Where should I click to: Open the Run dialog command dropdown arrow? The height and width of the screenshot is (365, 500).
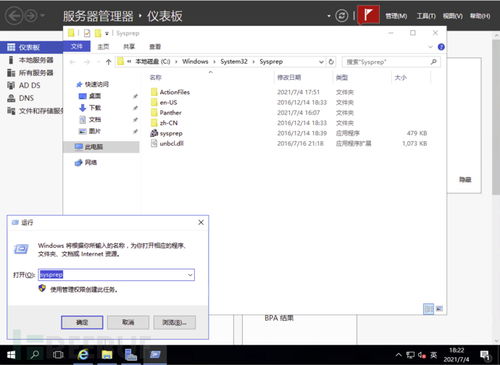(190, 275)
